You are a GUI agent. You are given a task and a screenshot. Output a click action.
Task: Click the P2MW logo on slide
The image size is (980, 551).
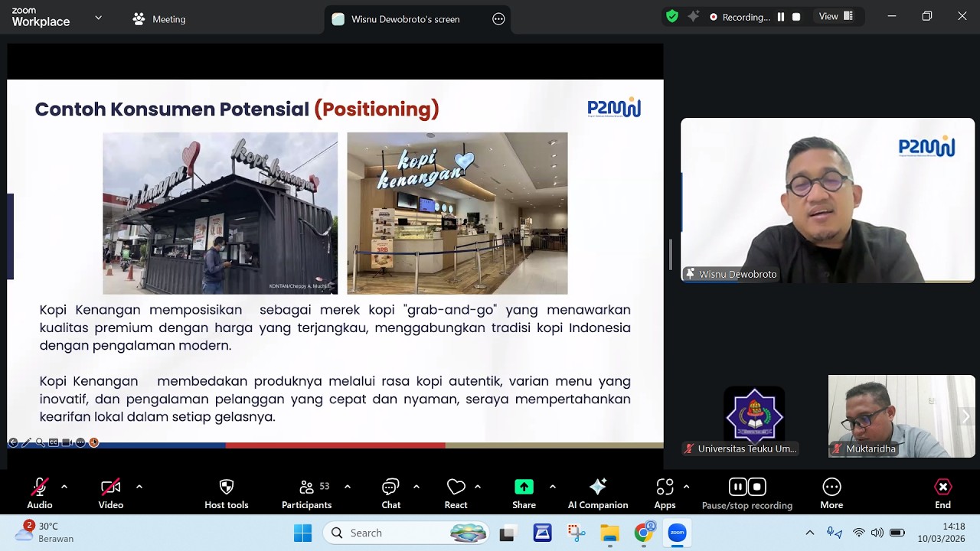click(x=614, y=107)
